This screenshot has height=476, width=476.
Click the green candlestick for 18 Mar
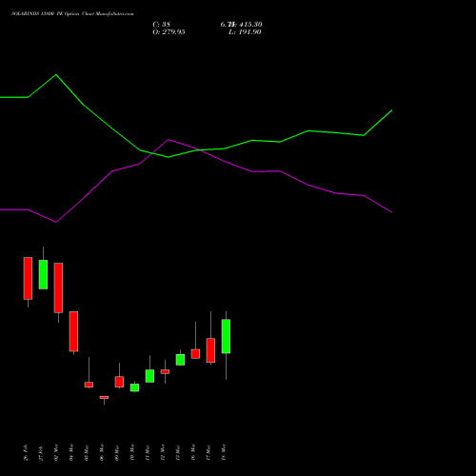point(226,336)
